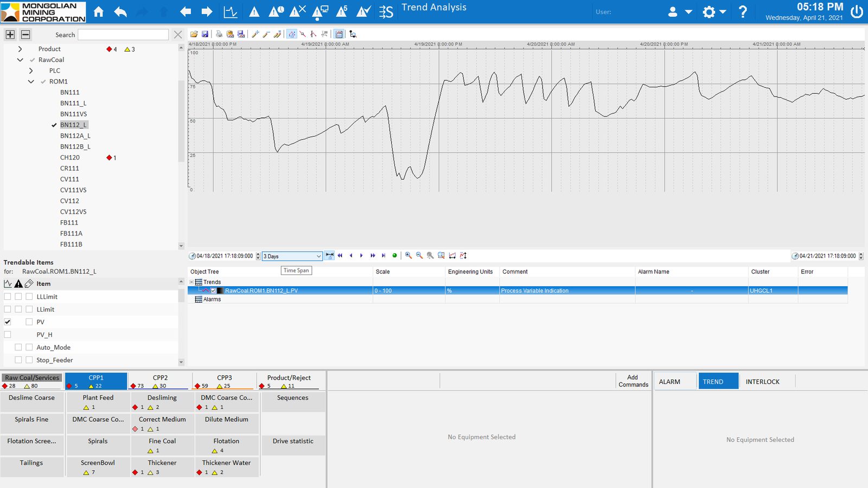The image size is (868, 488).
Task: Jump to latest data with skip-to-end icon
Action: click(x=384, y=255)
